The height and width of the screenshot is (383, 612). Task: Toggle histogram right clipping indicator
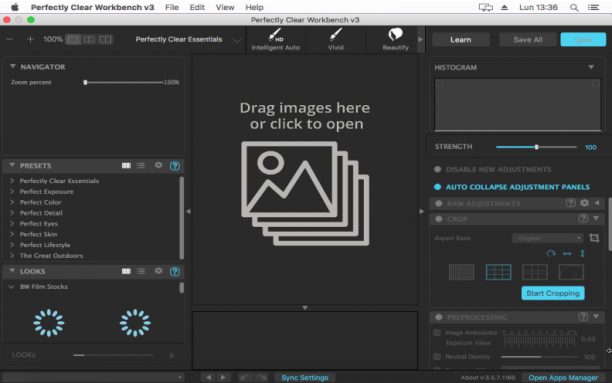tap(596, 83)
